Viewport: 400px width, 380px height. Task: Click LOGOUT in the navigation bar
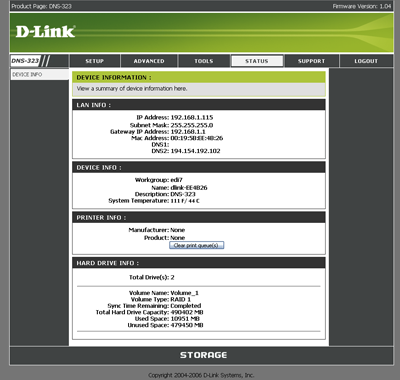point(366,61)
